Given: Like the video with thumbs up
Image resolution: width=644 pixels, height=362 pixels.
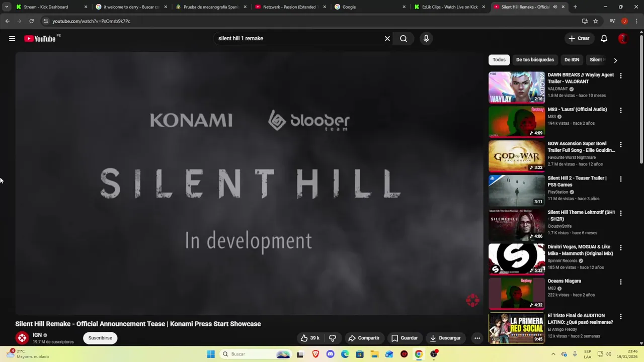Looking at the screenshot, I should tap(310, 338).
